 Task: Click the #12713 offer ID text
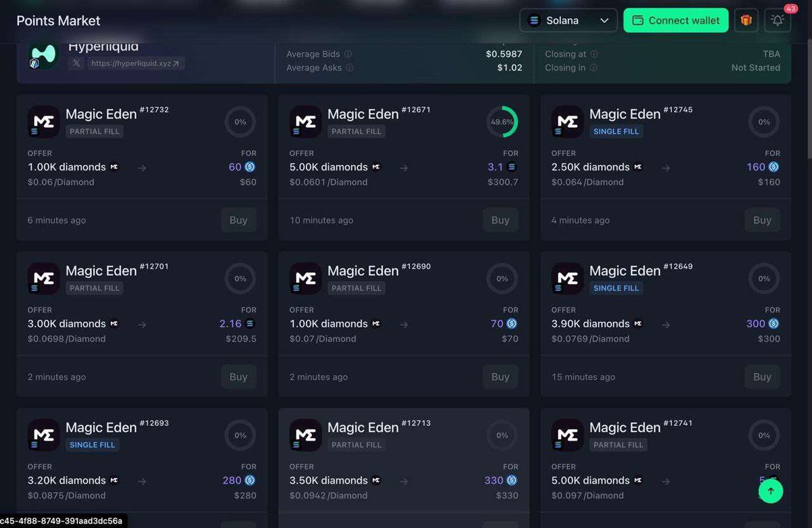(416, 423)
